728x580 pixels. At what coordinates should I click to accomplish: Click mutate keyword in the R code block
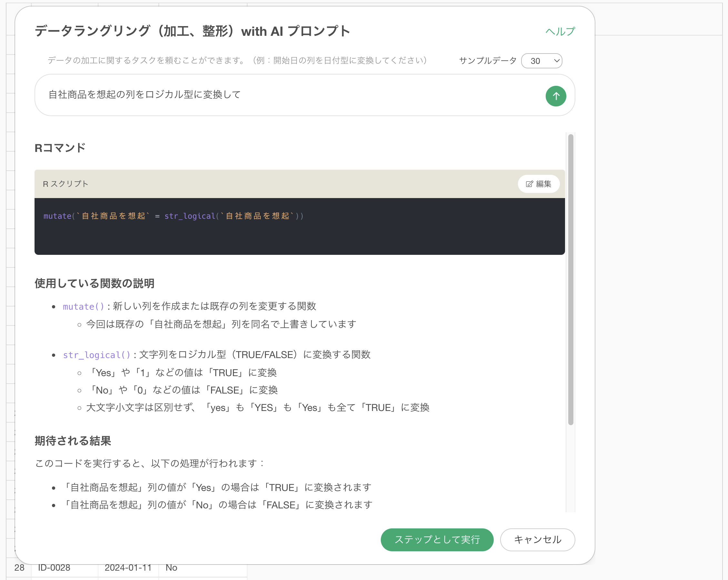57,216
